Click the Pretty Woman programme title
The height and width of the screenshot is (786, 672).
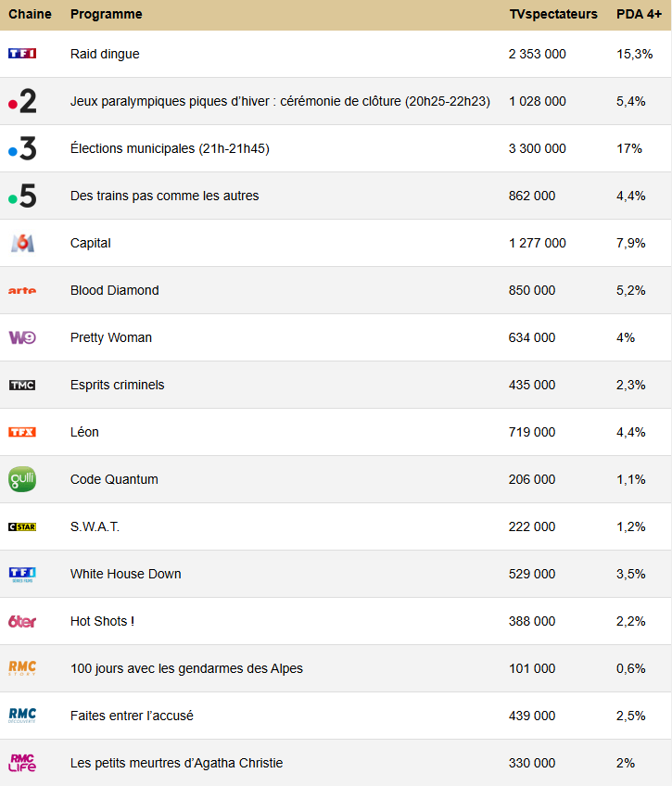tap(111, 337)
